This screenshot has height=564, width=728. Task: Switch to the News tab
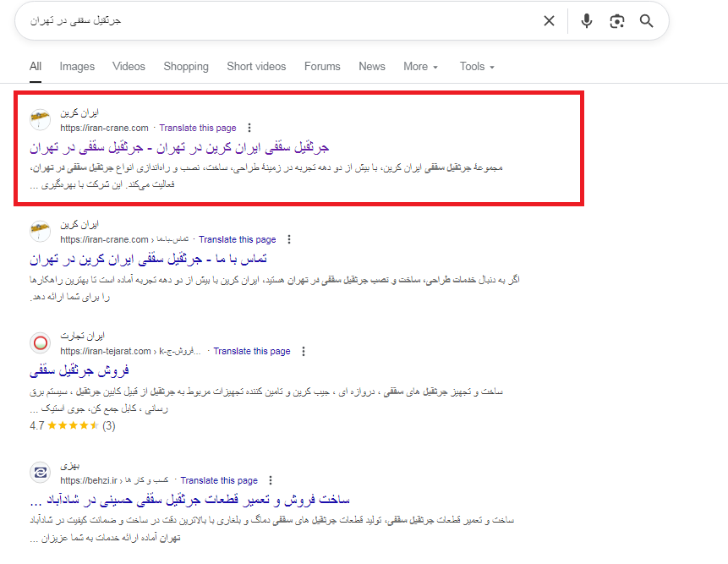[371, 66]
